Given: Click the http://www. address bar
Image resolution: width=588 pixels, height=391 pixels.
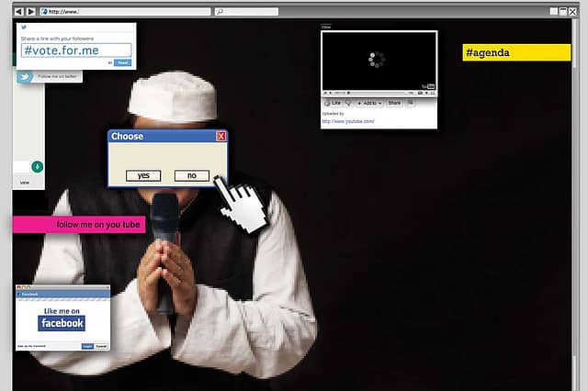Looking at the screenshot, I should (126, 12).
